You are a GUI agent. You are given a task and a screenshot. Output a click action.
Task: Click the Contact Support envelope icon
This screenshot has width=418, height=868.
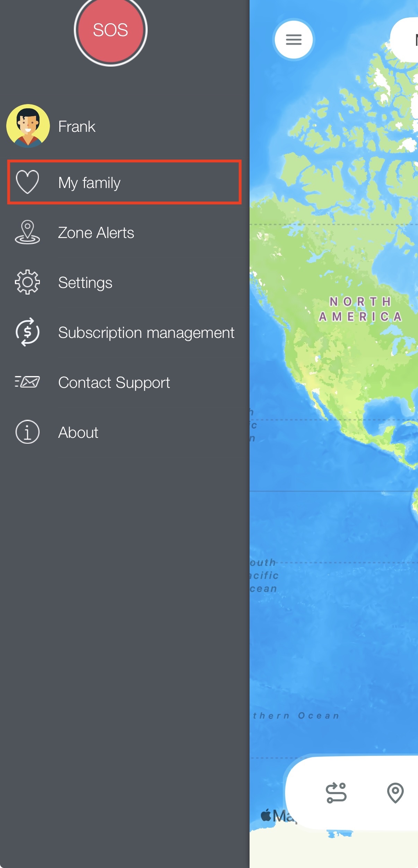(x=27, y=382)
